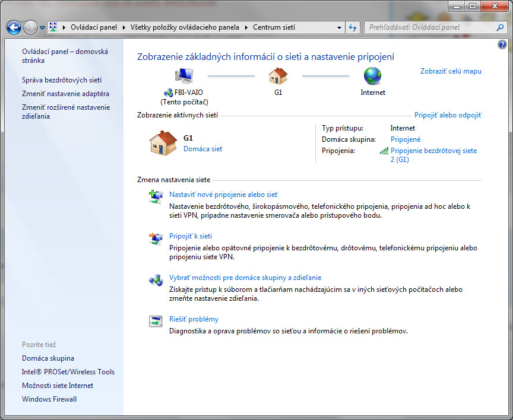Click the Refresh button beside address bar
The height and width of the screenshot is (420, 513).
[x=352, y=28]
